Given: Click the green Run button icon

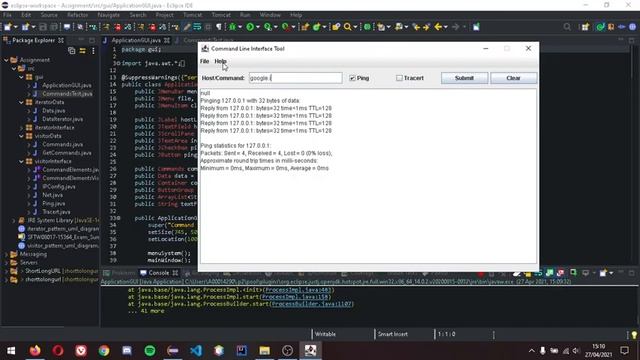Looking at the screenshot, I should tap(250, 27).
